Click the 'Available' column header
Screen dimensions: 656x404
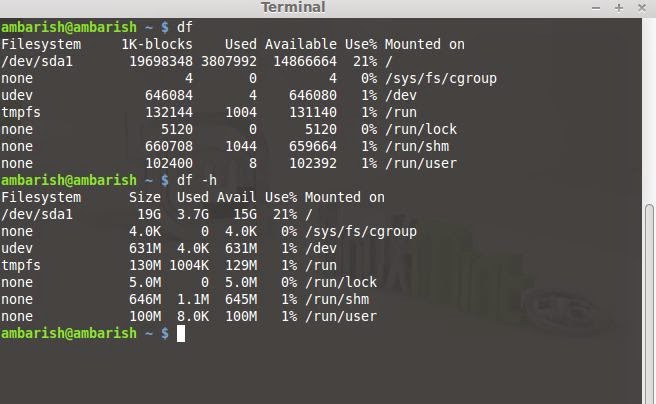(x=300, y=44)
